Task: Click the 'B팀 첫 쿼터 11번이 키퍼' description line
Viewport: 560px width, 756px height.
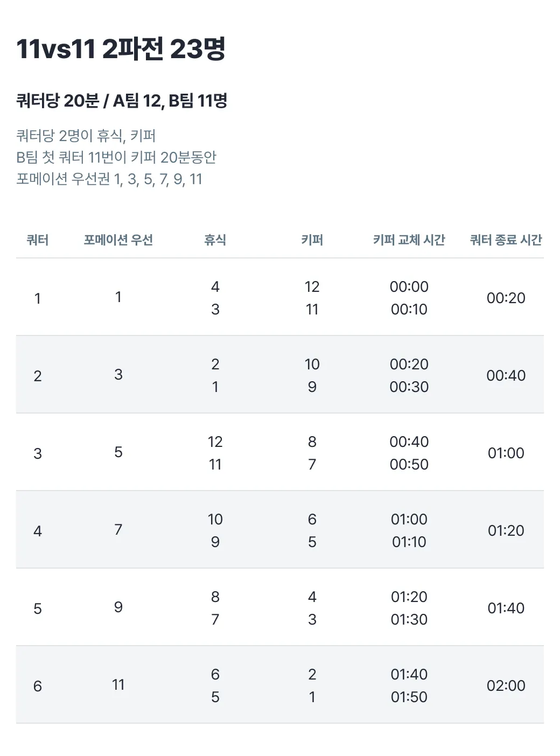Action: [116, 157]
